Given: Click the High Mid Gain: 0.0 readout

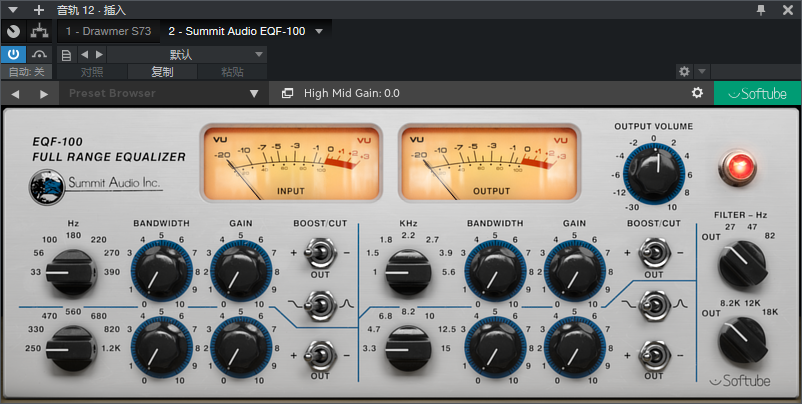Looking at the screenshot, I should (351, 93).
